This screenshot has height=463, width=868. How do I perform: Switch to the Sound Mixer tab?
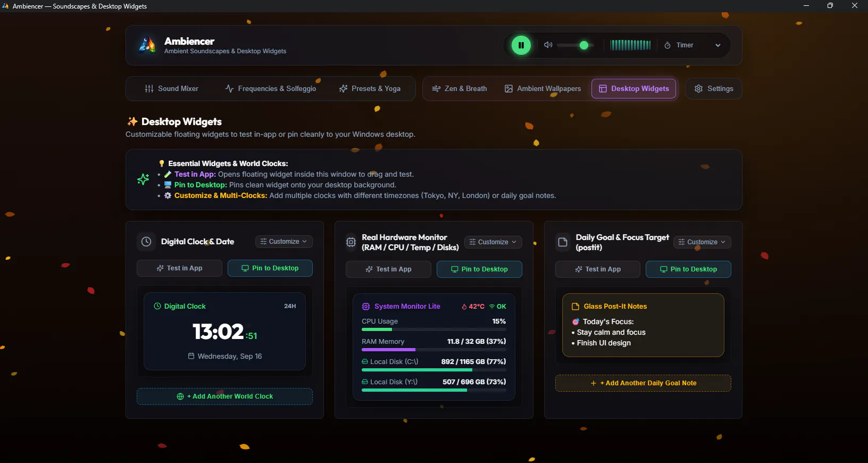171,89
